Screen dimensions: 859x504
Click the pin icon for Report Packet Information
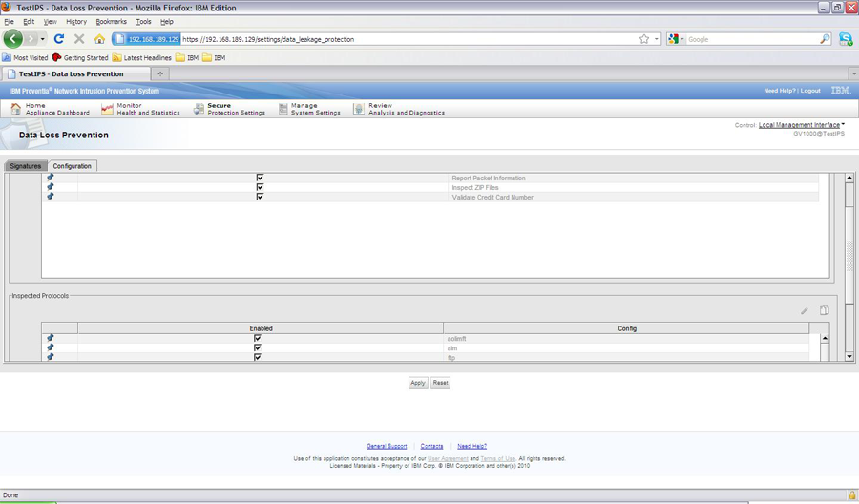[x=51, y=177]
